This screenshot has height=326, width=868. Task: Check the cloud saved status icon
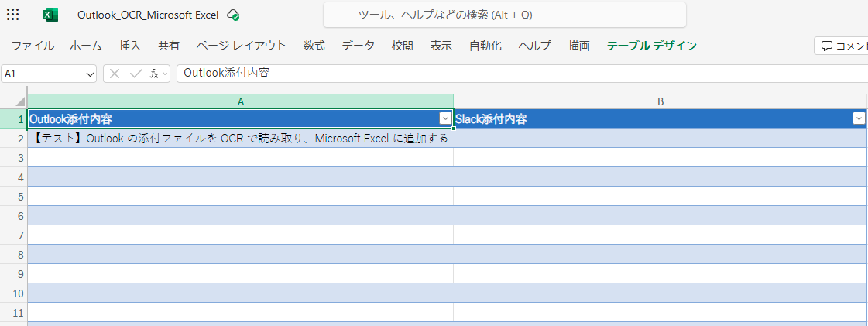pyautogui.click(x=234, y=15)
